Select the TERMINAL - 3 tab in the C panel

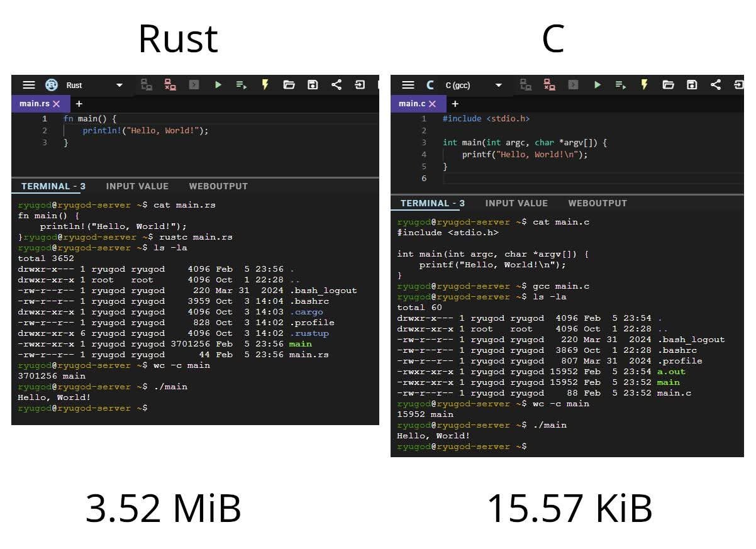(x=433, y=203)
